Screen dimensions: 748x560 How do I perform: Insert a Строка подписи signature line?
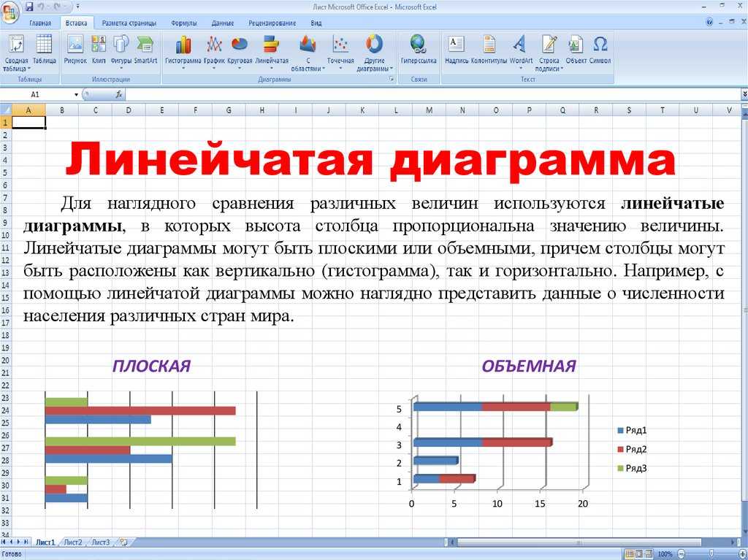click(549, 53)
